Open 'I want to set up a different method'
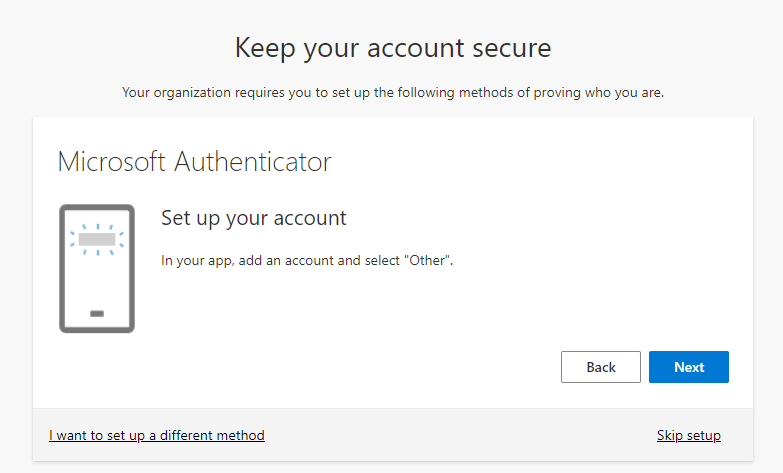This screenshot has height=473, width=783. pos(157,436)
